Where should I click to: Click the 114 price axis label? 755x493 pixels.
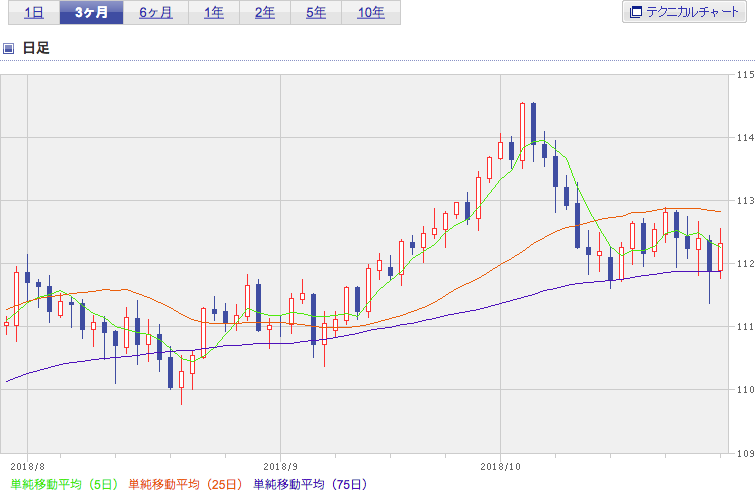coord(745,138)
